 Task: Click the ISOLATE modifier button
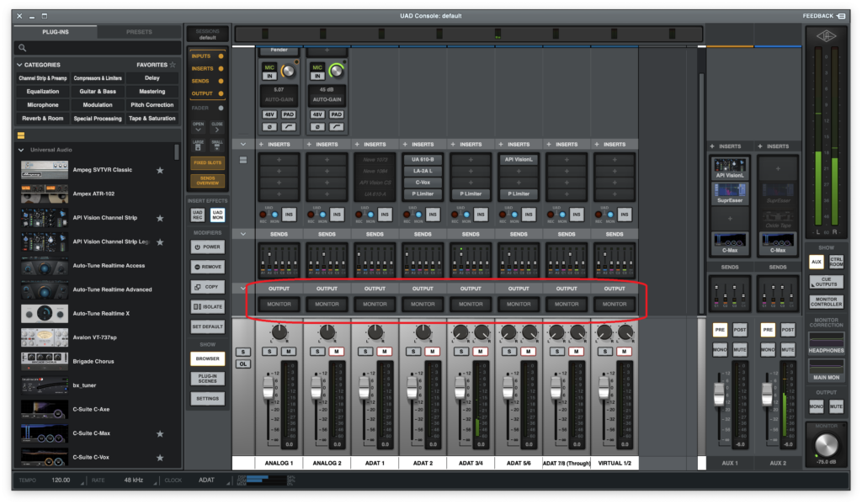[207, 306]
